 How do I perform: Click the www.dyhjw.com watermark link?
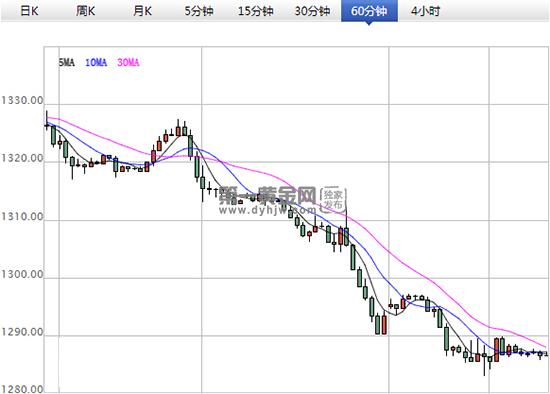(267, 210)
